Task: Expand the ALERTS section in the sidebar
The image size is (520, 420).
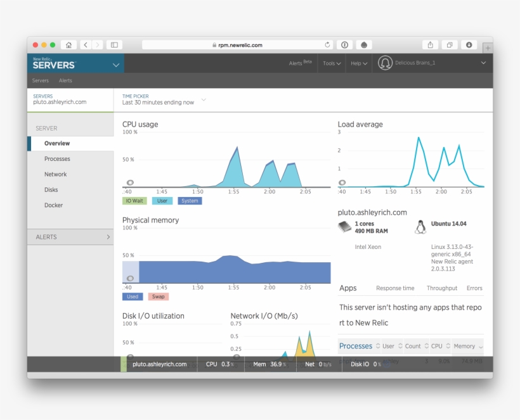Action: click(x=70, y=236)
